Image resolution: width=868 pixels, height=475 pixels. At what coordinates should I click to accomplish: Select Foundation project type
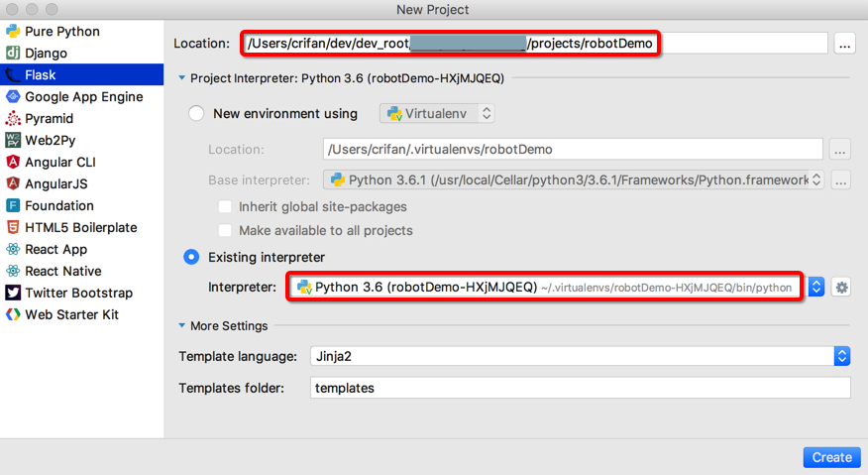[x=81, y=205]
